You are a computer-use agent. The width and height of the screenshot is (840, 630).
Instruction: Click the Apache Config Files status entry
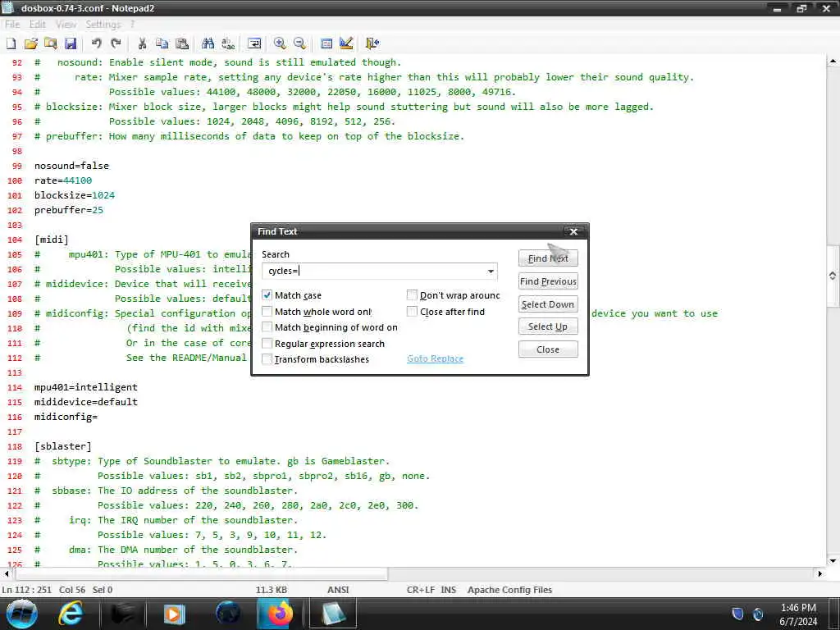[x=509, y=590]
